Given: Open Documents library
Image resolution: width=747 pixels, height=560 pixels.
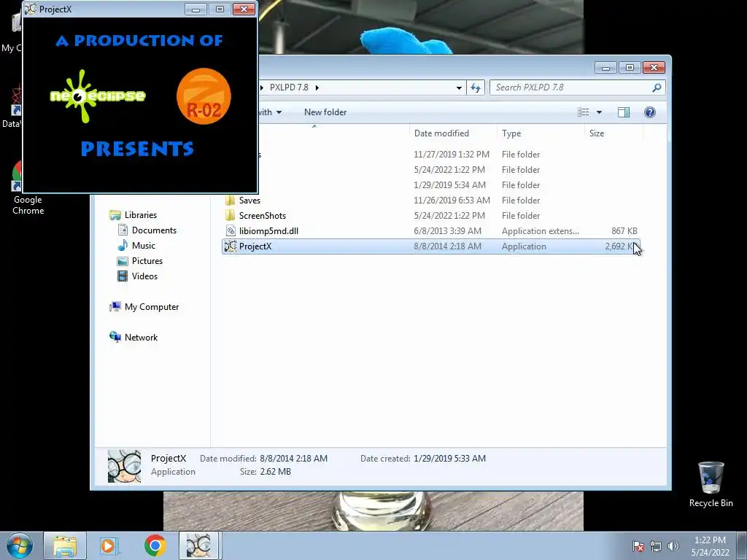Looking at the screenshot, I should pos(154,230).
